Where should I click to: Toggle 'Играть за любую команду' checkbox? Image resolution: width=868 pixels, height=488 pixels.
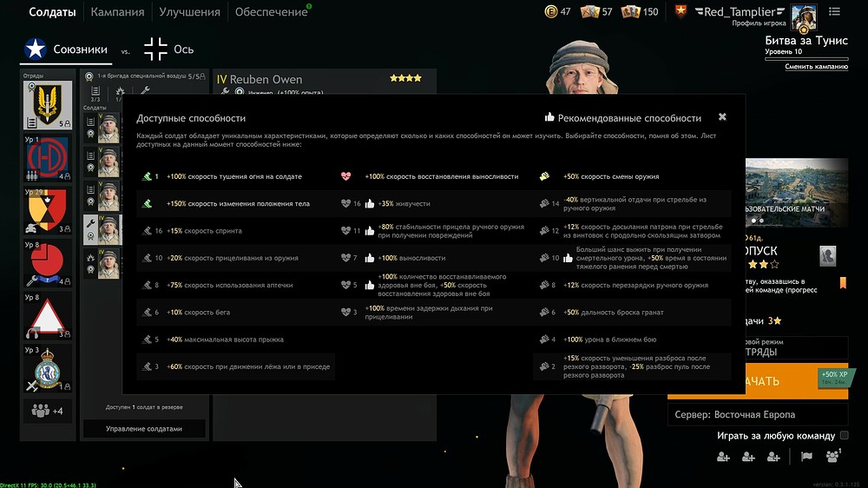pyautogui.click(x=845, y=435)
